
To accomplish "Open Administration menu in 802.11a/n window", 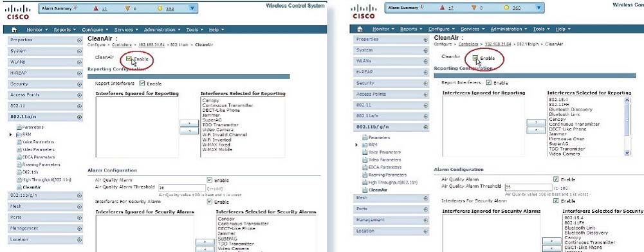I will 162,30.
